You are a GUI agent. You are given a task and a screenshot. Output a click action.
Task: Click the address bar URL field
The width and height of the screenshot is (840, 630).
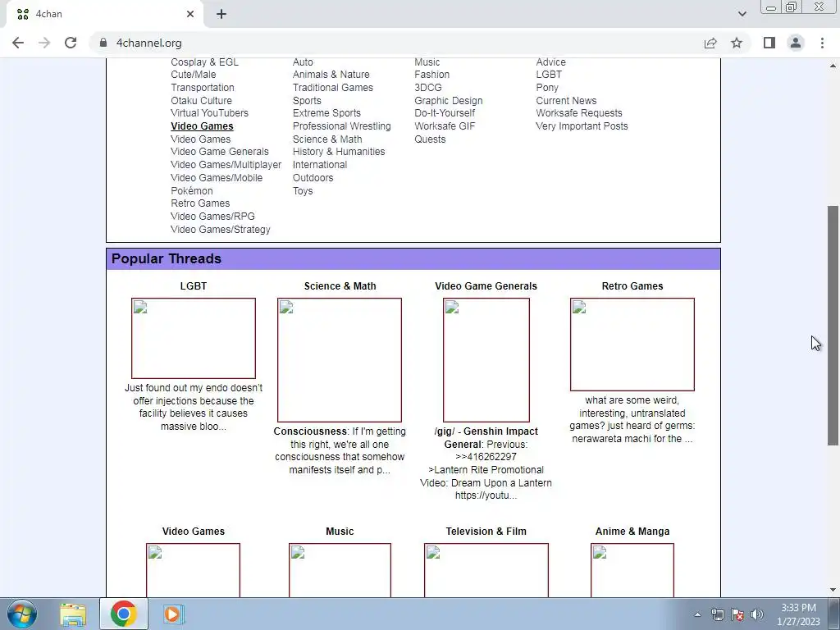pos(395,43)
